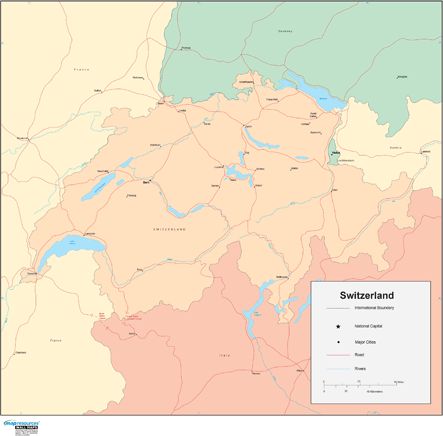Click the "Liechtenstein" country label

pos(346,160)
